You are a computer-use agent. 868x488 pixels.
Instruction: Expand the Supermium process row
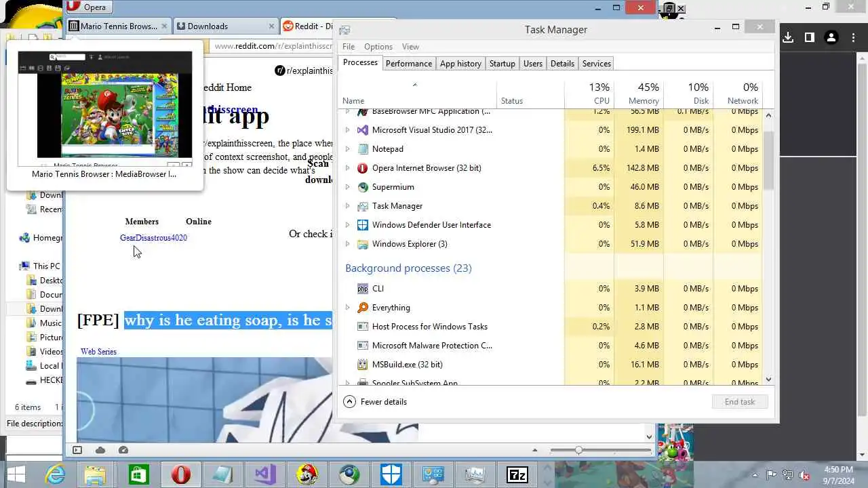click(x=348, y=187)
